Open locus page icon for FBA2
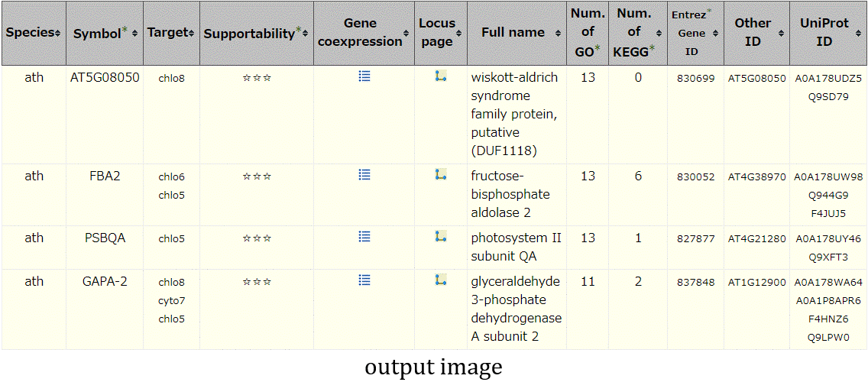Viewport: 868px width, 382px height. click(x=441, y=175)
